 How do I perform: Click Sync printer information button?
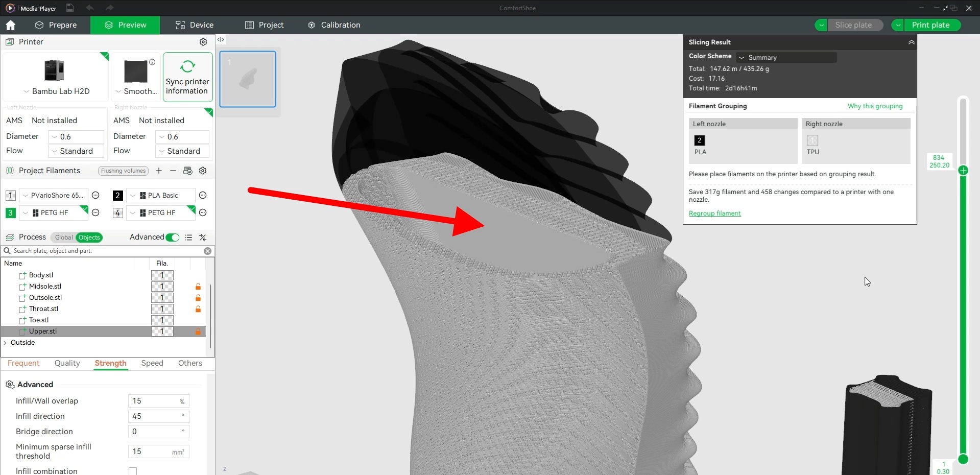tap(187, 77)
